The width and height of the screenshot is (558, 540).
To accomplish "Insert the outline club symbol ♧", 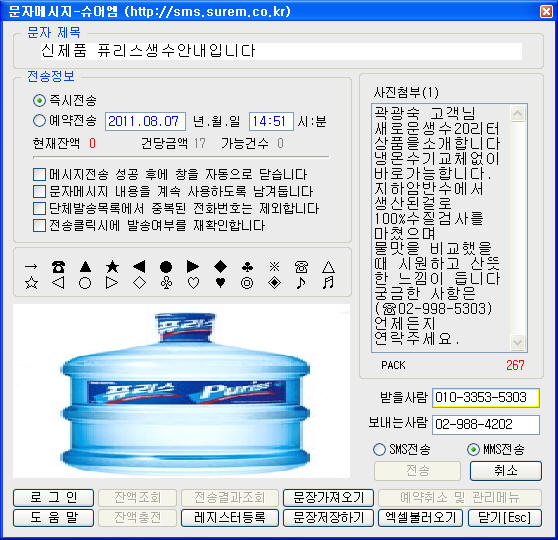I will click(x=166, y=283).
